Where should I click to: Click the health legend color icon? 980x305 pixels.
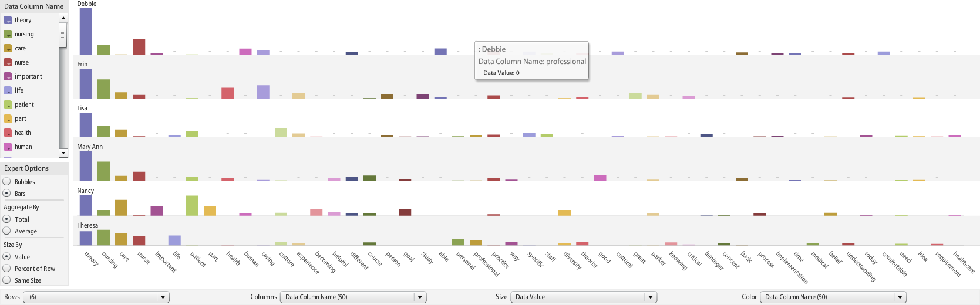click(8, 133)
